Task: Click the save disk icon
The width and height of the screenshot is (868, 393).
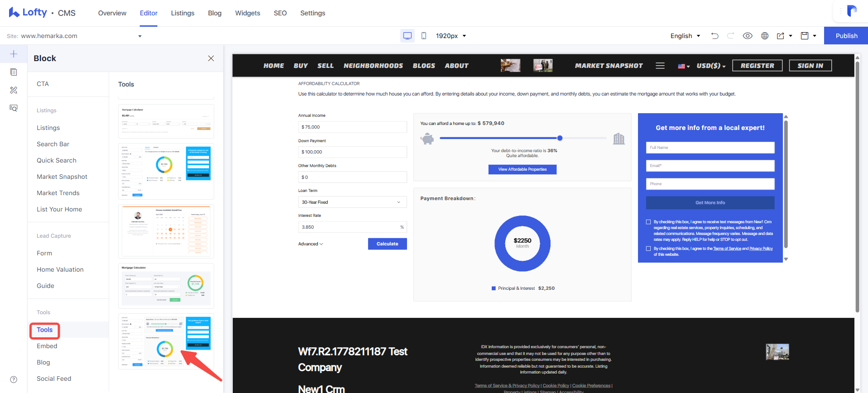Action: click(x=805, y=36)
